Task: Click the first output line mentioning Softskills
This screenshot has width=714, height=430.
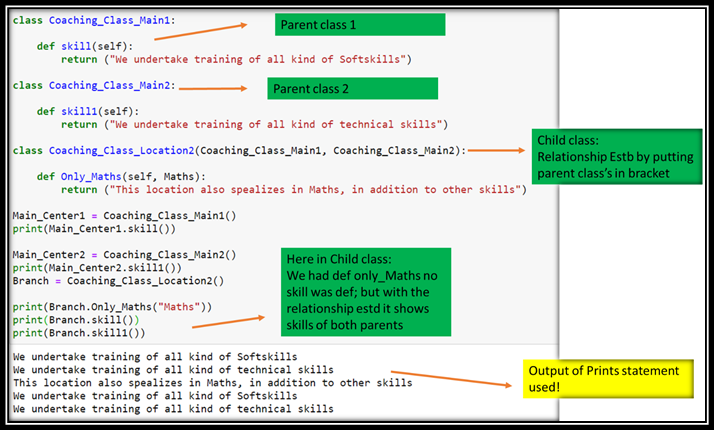Action: point(155,357)
